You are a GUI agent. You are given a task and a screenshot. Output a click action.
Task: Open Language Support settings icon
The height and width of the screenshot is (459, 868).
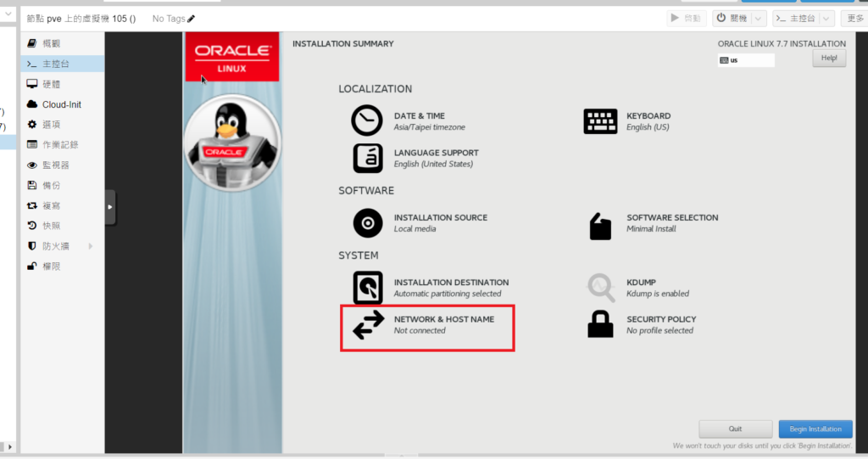[x=367, y=158]
